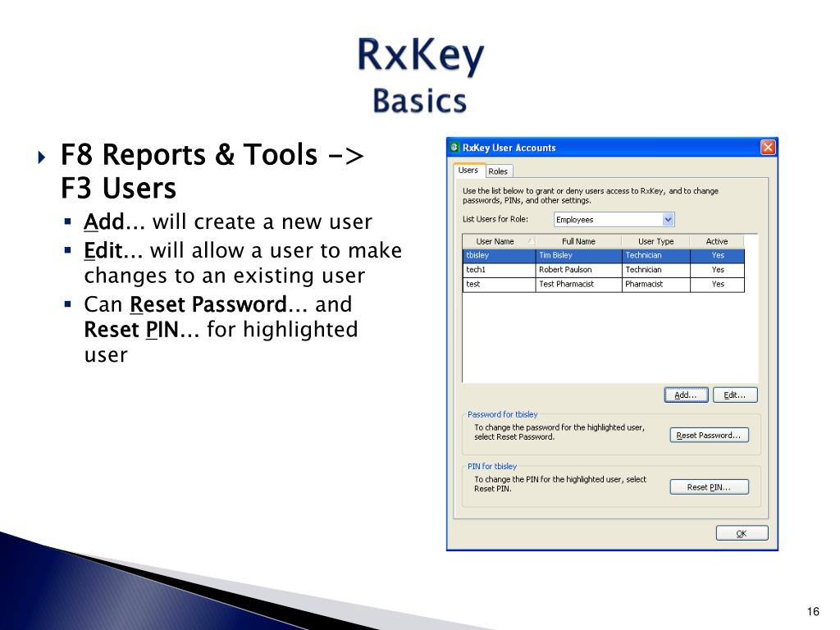Close the RxKey User Accounts dialog
The height and width of the screenshot is (630, 840).
768,148
